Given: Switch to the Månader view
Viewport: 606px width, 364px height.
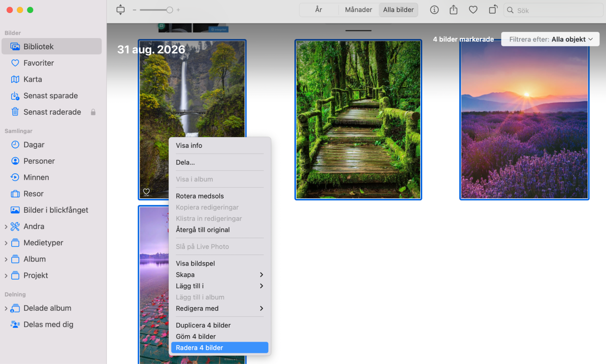Looking at the screenshot, I should point(358,10).
